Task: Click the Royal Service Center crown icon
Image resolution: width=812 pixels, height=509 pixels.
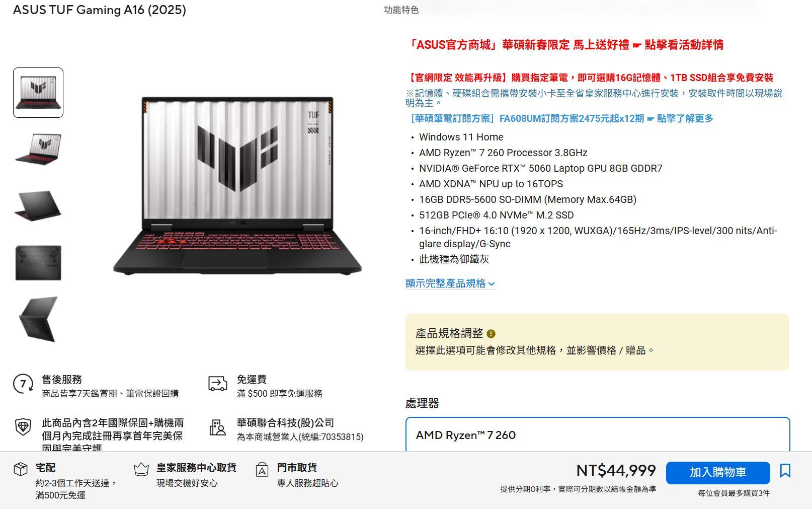Action: pyautogui.click(x=141, y=469)
